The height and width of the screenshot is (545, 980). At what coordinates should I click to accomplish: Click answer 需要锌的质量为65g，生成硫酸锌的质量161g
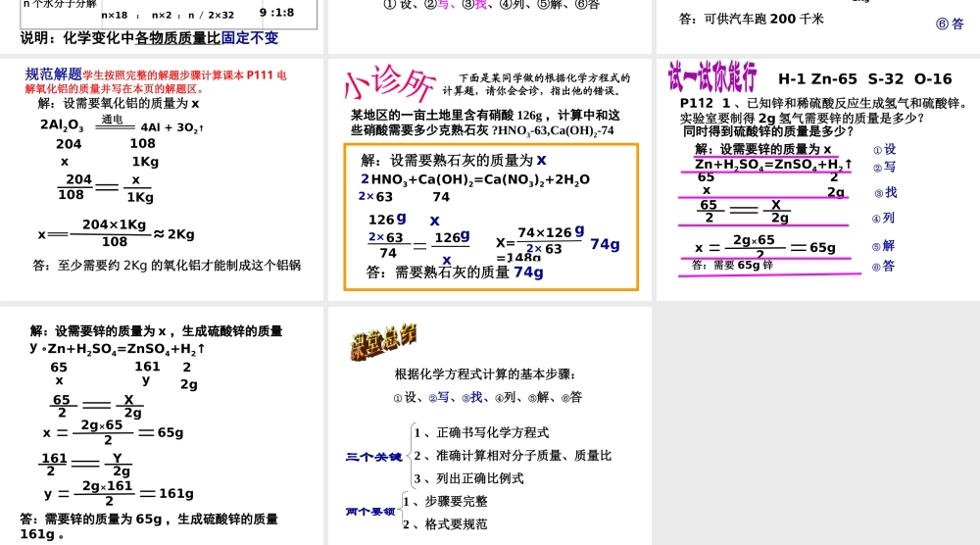(x=149, y=526)
